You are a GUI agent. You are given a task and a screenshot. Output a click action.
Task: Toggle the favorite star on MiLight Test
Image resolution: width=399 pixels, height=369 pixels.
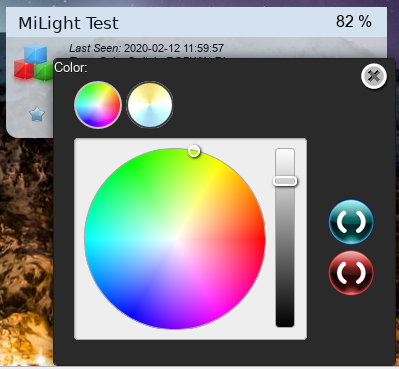pos(37,114)
